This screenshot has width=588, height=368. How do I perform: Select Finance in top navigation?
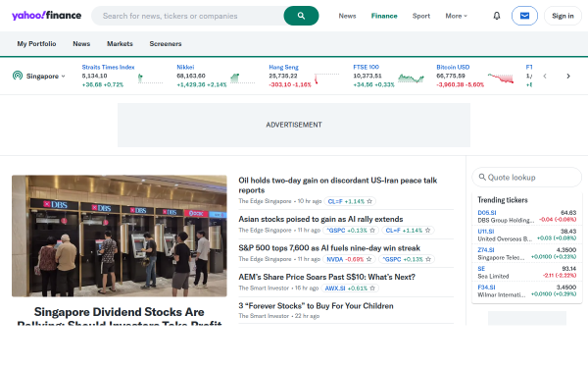point(384,16)
